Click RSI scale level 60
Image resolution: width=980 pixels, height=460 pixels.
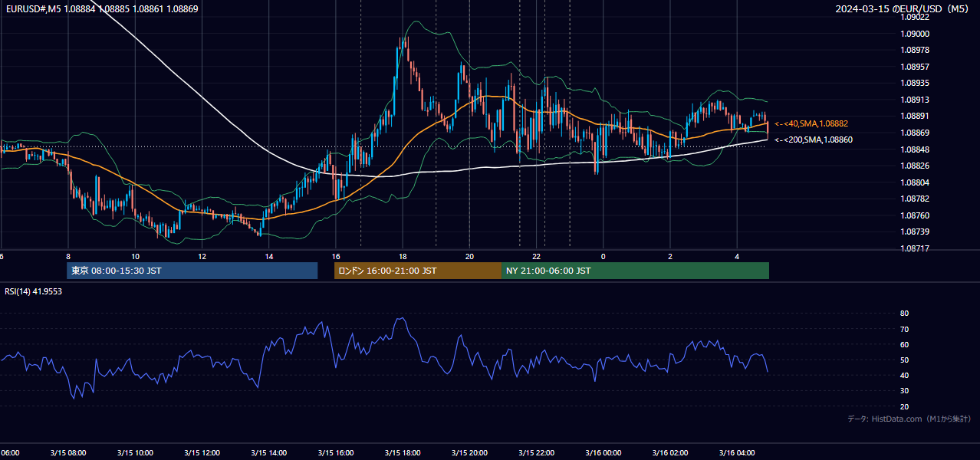point(904,344)
